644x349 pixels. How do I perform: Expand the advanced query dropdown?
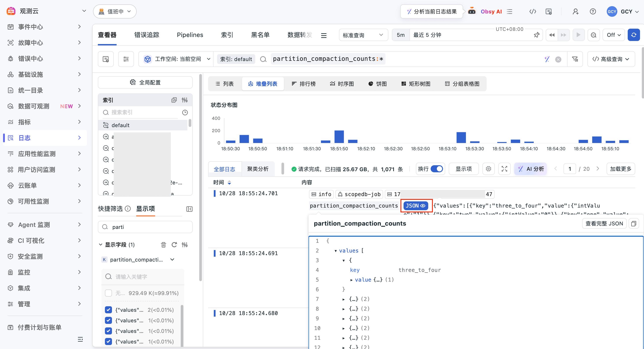point(611,59)
